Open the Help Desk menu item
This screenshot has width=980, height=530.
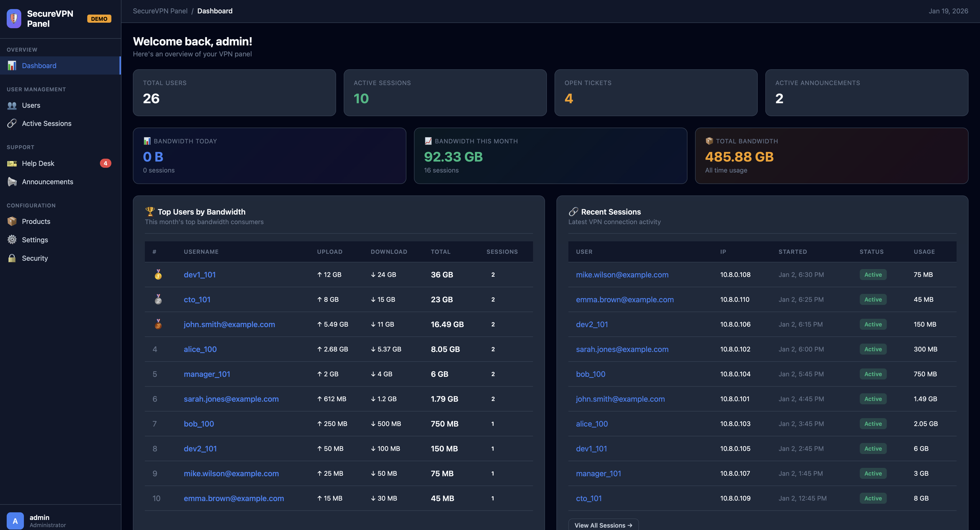click(x=38, y=163)
